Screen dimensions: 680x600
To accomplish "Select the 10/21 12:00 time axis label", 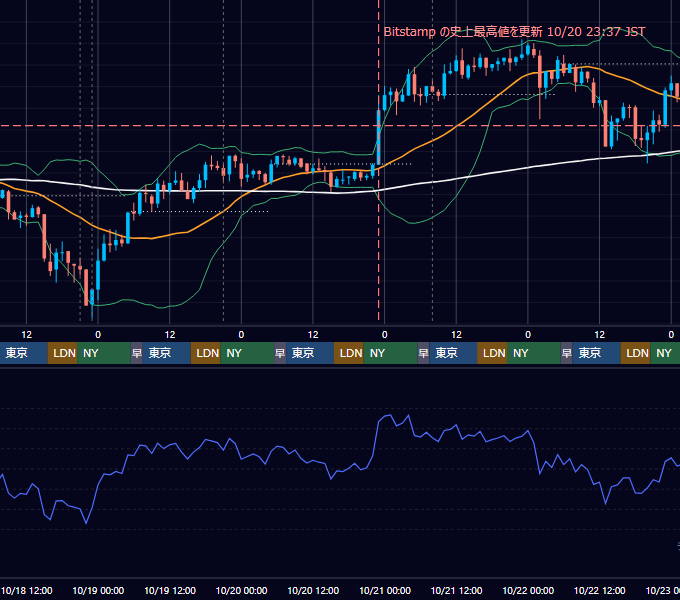I will coord(456,590).
